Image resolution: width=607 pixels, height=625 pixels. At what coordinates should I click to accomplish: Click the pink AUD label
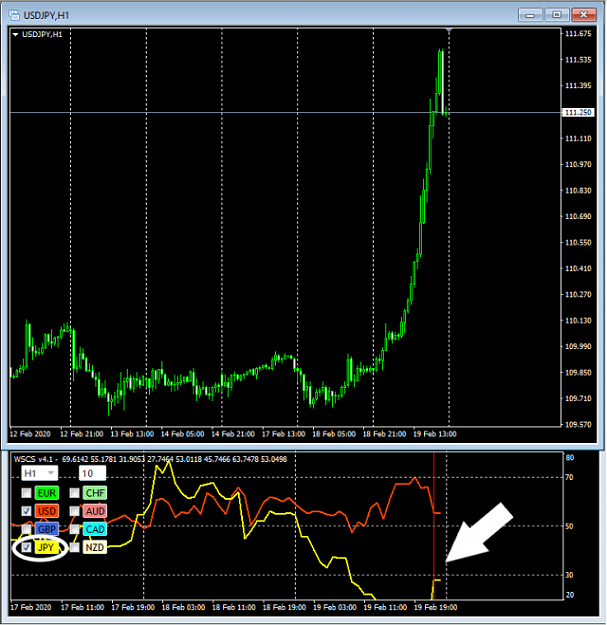95,511
